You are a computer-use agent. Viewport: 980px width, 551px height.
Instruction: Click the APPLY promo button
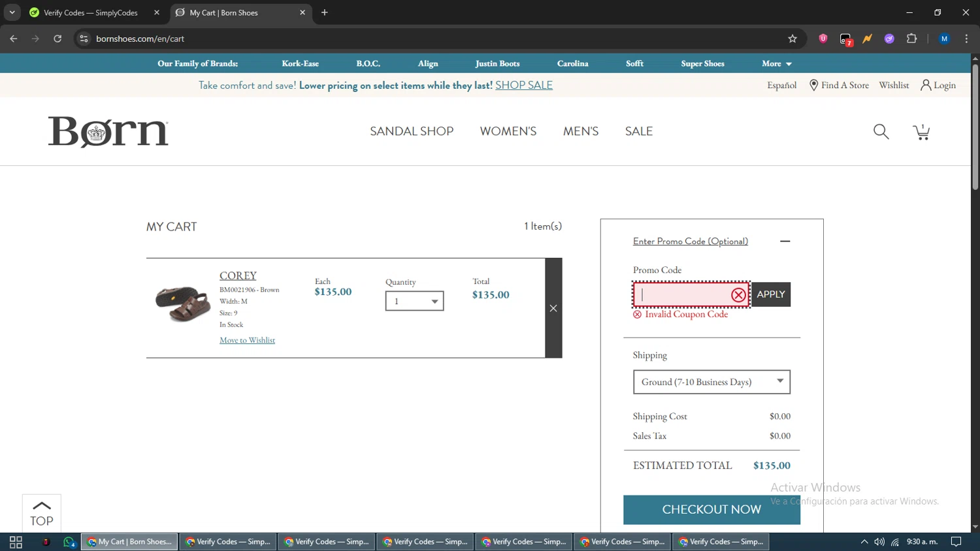click(x=771, y=294)
